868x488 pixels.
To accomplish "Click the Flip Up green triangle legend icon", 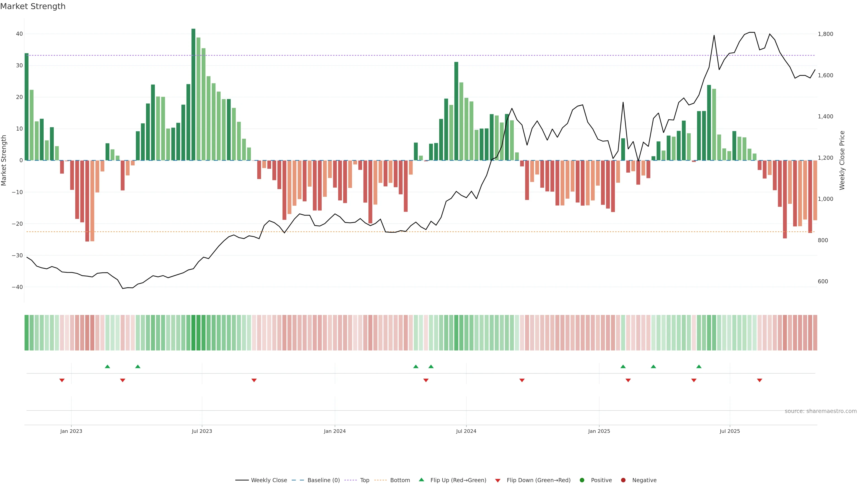I will tap(421, 480).
